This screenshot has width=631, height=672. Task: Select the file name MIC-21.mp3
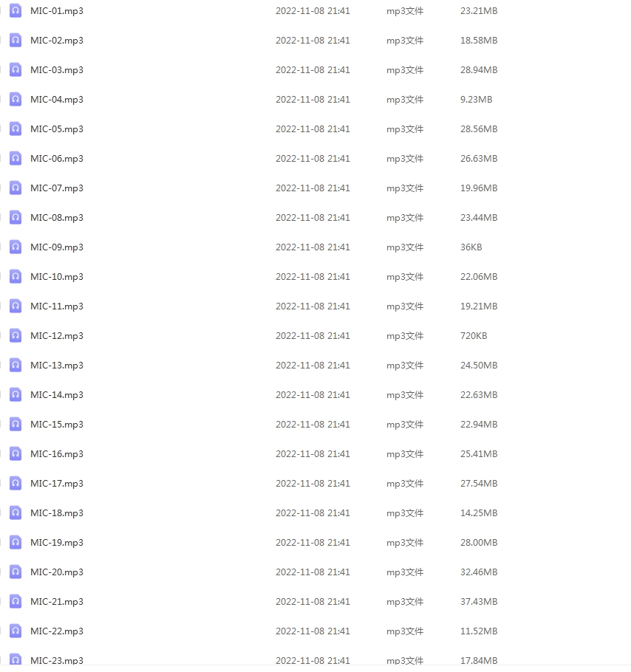(57, 602)
